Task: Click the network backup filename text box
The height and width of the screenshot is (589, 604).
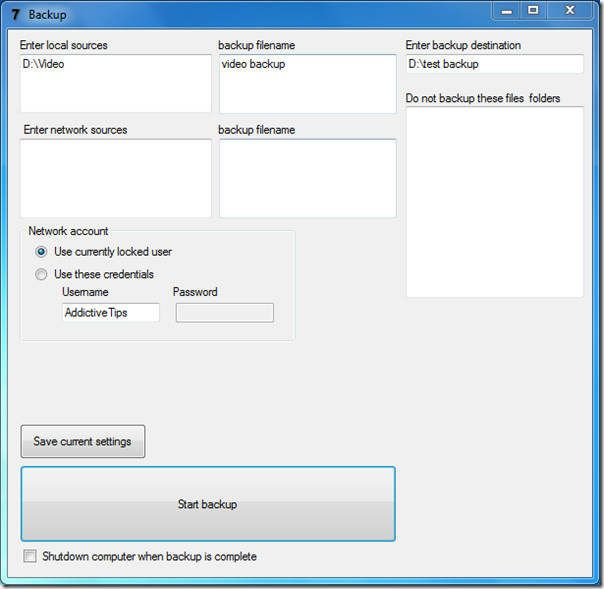Action: coord(307,178)
